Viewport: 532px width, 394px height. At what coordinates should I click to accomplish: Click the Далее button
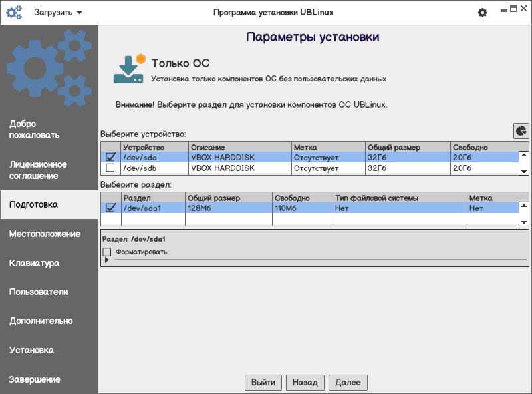(x=348, y=383)
